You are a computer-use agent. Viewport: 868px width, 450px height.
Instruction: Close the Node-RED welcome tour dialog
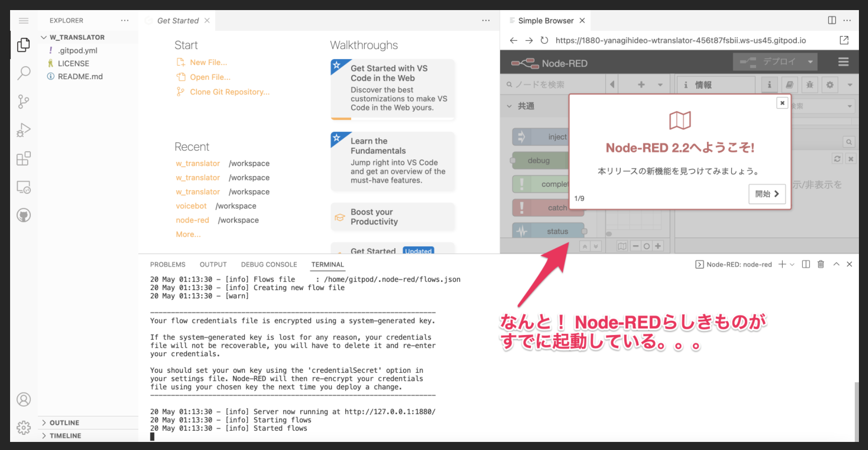point(782,103)
